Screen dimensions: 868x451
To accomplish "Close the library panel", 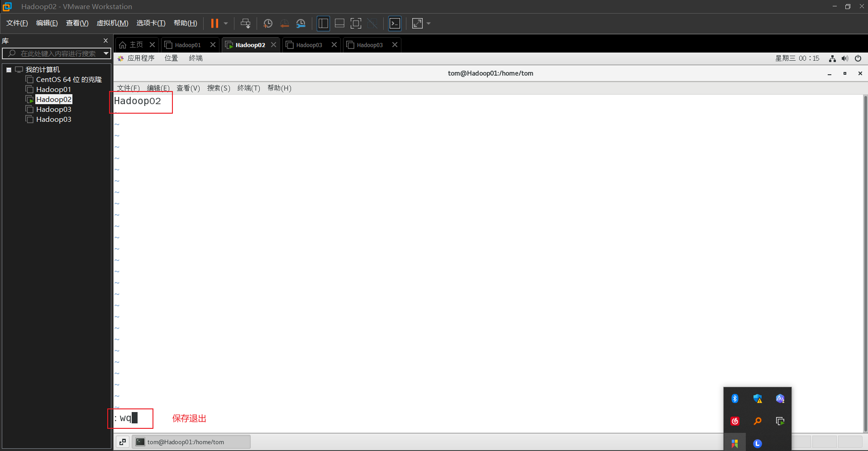I will (x=105, y=41).
